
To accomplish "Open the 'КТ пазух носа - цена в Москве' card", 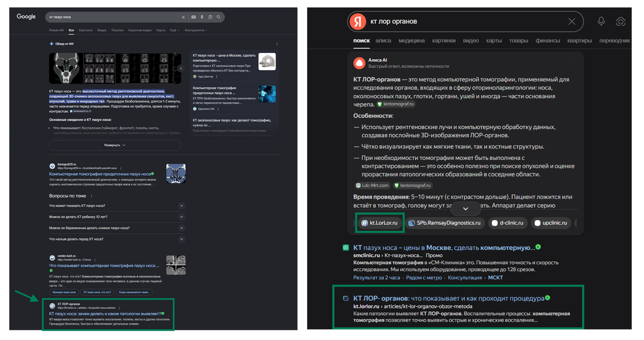I will click(x=224, y=58).
